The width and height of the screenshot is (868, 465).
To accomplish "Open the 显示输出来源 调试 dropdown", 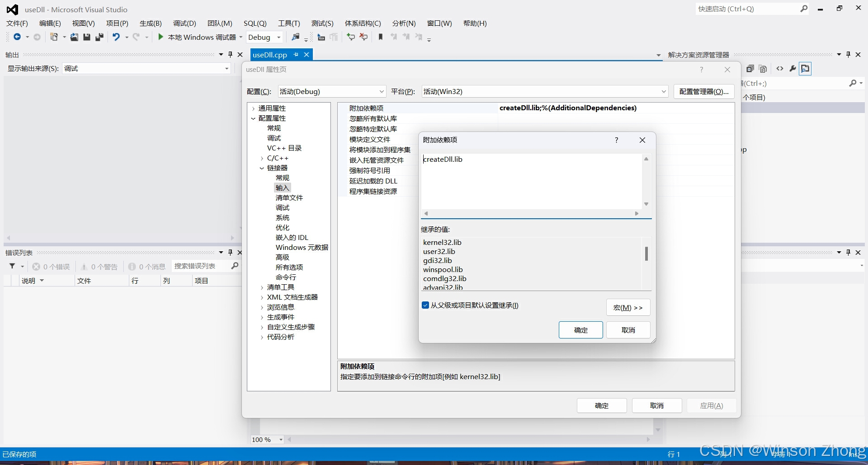I will (x=146, y=68).
